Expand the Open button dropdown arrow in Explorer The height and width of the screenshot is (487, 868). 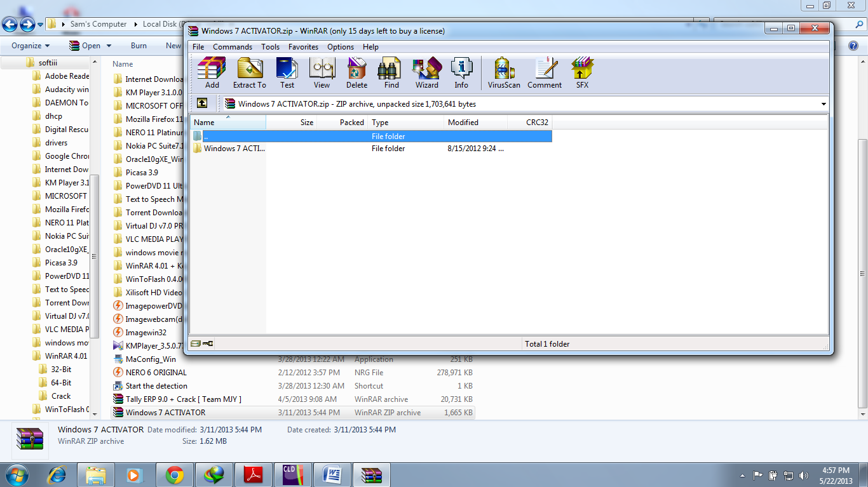coord(109,46)
